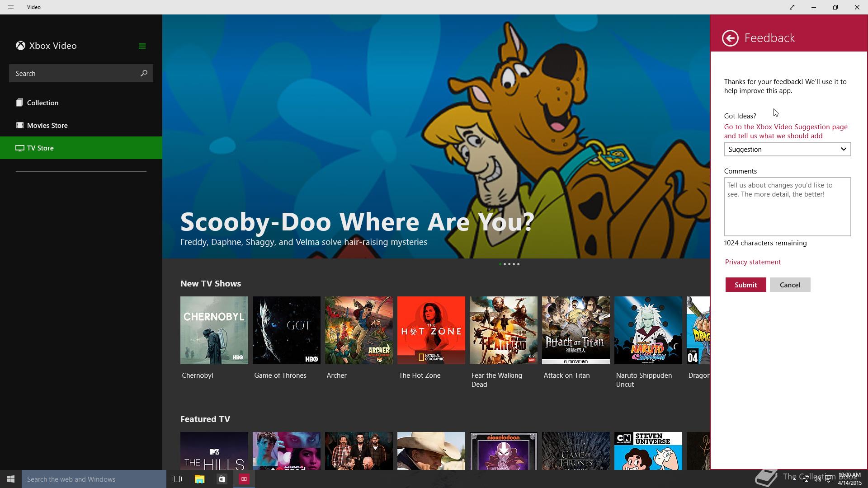Open the Chernobyl show thumbnail
Image resolution: width=868 pixels, height=488 pixels.
pos(214,330)
